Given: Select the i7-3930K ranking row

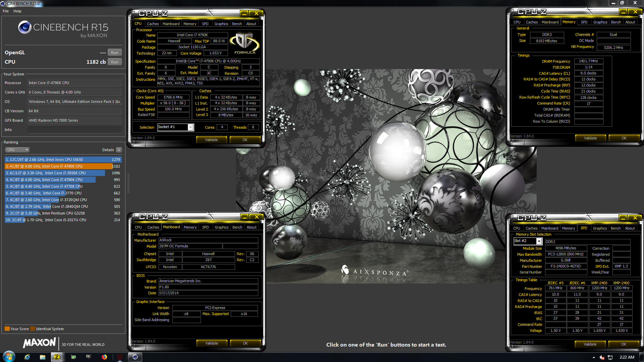Looking at the screenshot, I should pos(63,173).
